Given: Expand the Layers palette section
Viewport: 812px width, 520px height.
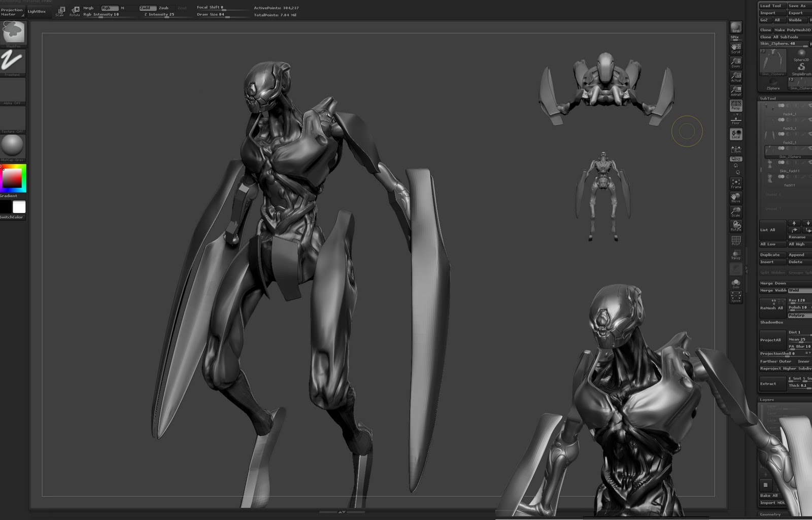Looking at the screenshot, I should (x=767, y=400).
